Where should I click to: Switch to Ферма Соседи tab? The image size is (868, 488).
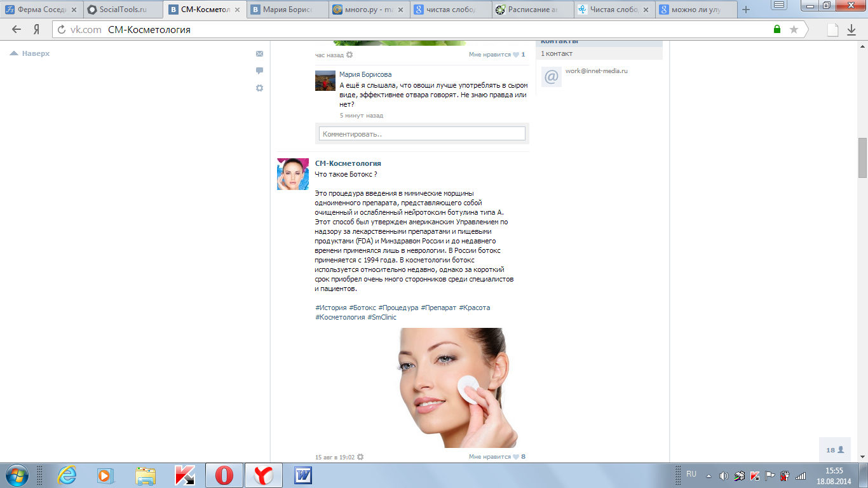(x=42, y=10)
